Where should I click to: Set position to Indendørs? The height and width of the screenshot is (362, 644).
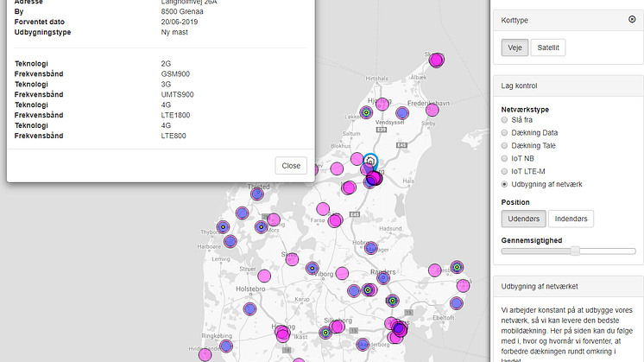[570, 219]
